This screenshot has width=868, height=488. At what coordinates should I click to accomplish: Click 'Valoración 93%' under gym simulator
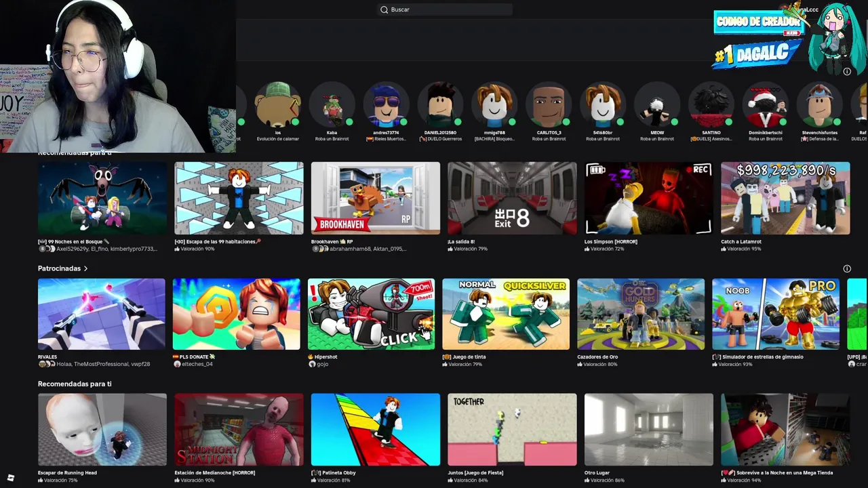735,364
